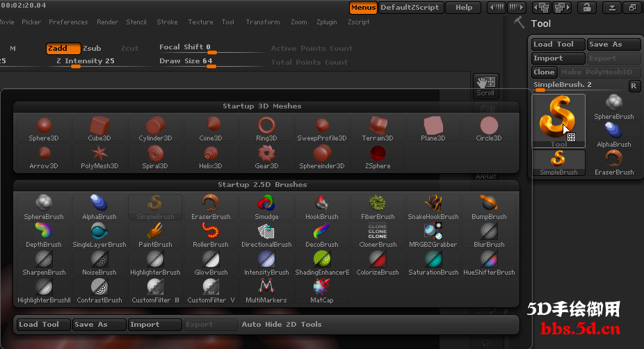
Task: Click Load Tool in popup footer
Action: tap(44, 325)
